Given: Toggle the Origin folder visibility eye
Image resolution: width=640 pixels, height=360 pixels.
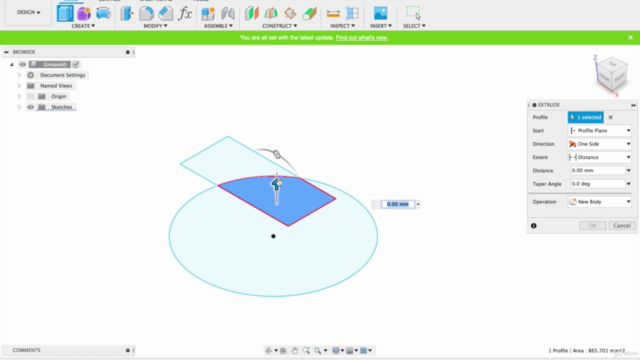Looking at the screenshot, I should 31,96.
